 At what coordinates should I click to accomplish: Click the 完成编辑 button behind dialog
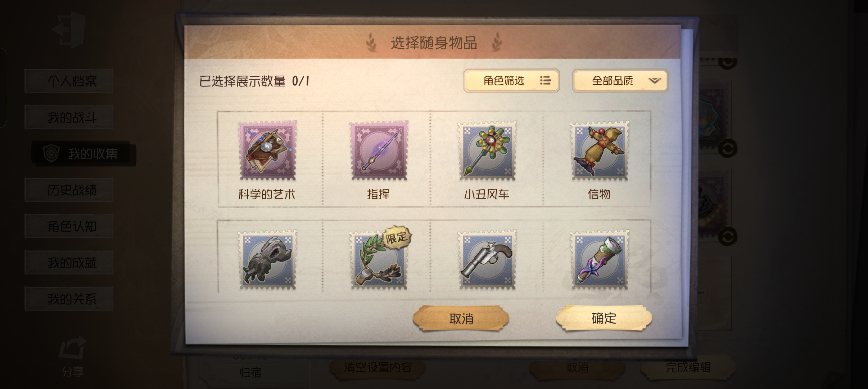[x=688, y=367]
